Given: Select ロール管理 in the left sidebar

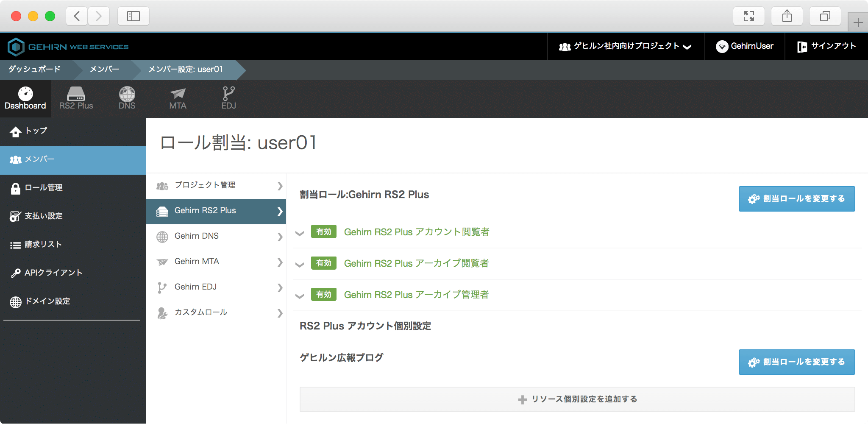Looking at the screenshot, I should click(43, 188).
